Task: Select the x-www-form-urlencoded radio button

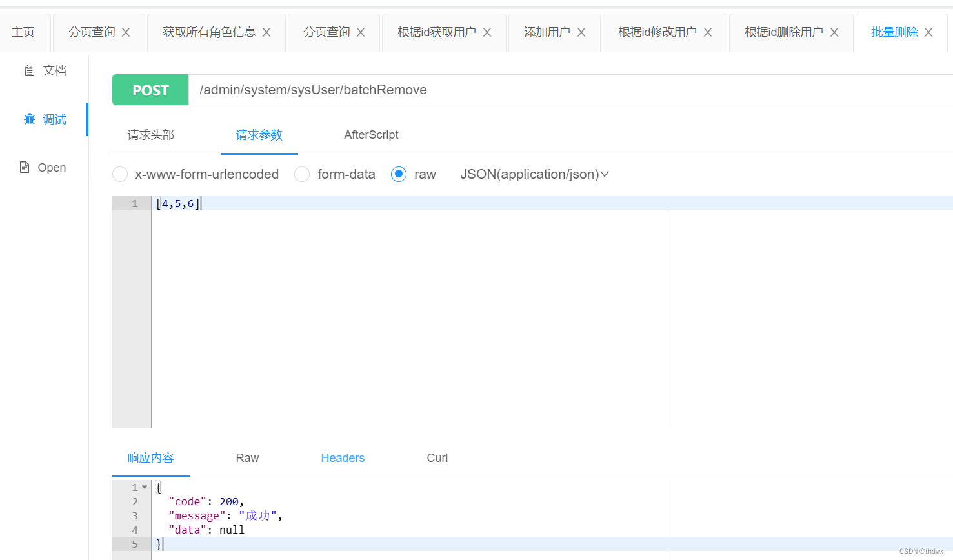Action: click(120, 174)
